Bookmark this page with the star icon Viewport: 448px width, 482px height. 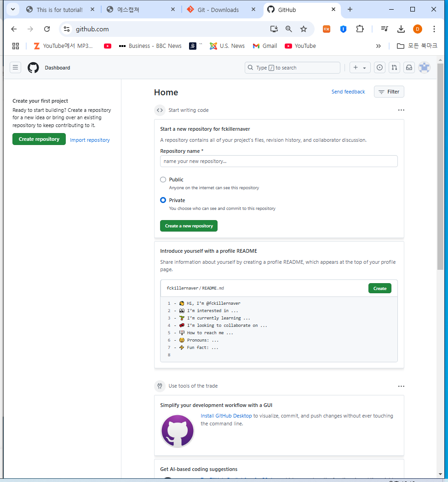(x=304, y=29)
